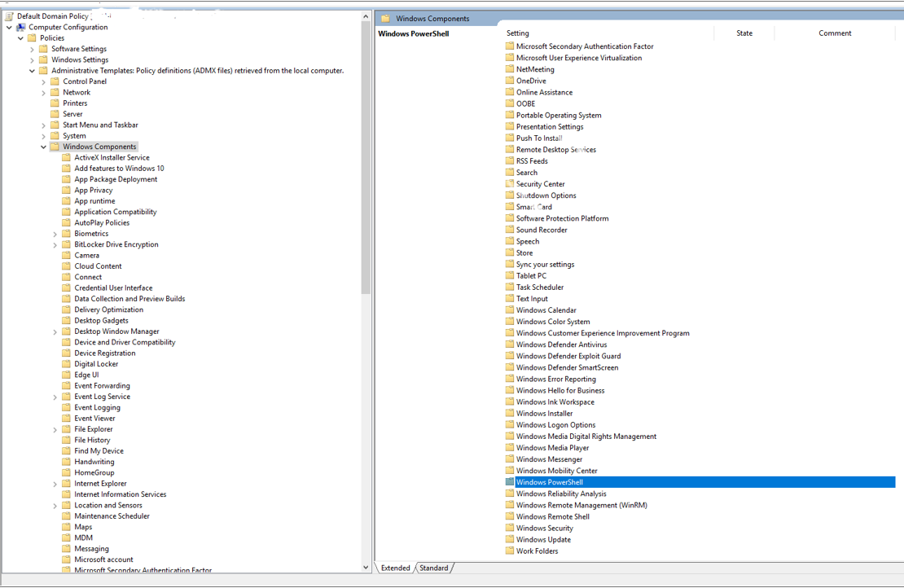Expand the Desktop Window Manager folder

point(55,332)
